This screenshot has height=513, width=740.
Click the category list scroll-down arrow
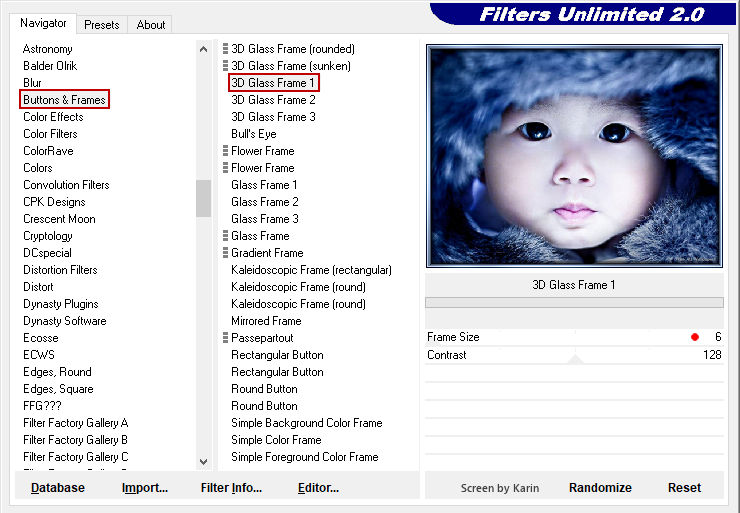pyautogui.click(x=204, y=461)
